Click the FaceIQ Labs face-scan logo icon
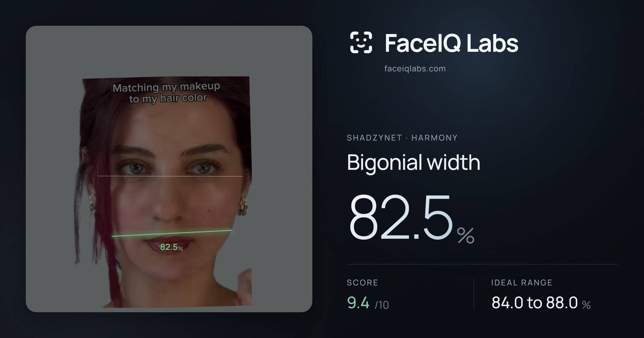The image size is (644, 338). 361,42
